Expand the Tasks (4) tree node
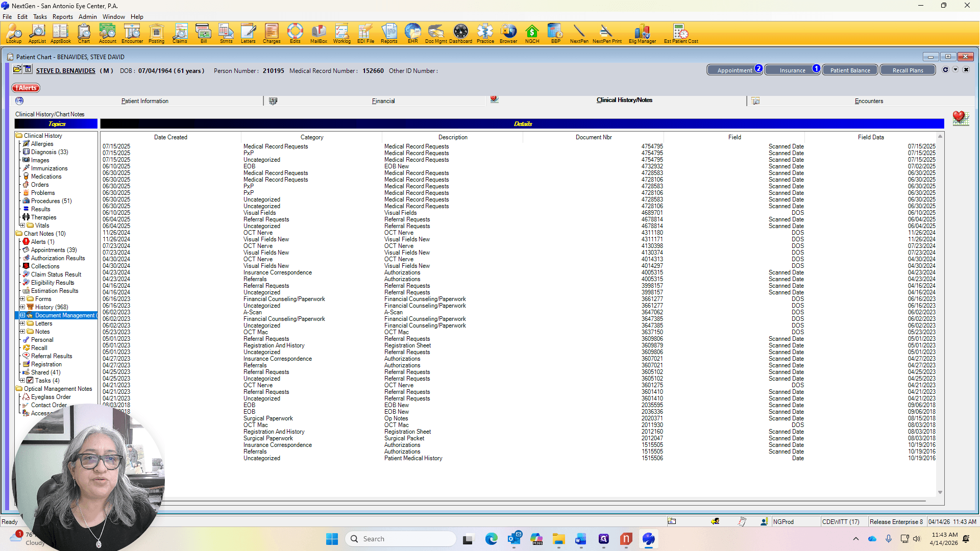980x551 pixels. pyautogui.click(x=22, y=380)
